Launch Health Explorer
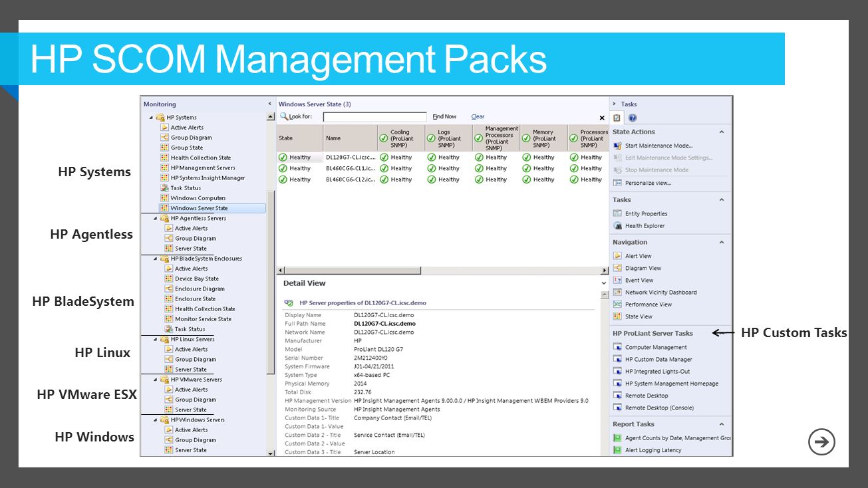868x488 pixels. (x=645, y=225)
